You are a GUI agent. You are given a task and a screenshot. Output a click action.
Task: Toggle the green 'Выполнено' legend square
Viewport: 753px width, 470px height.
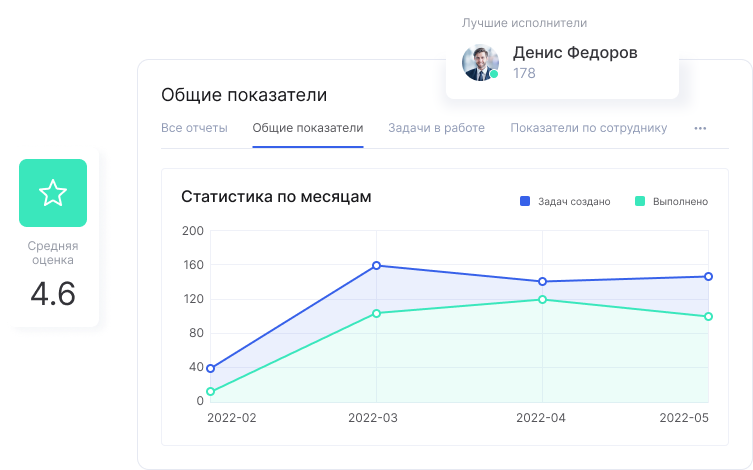(640, 201)
